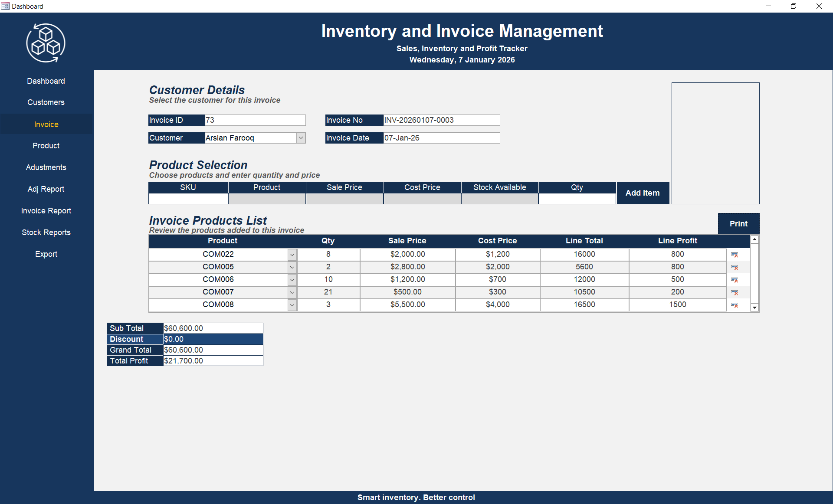Click the COM022 quantity value 8
The image size is (833, 504).
tap(328, 255)
